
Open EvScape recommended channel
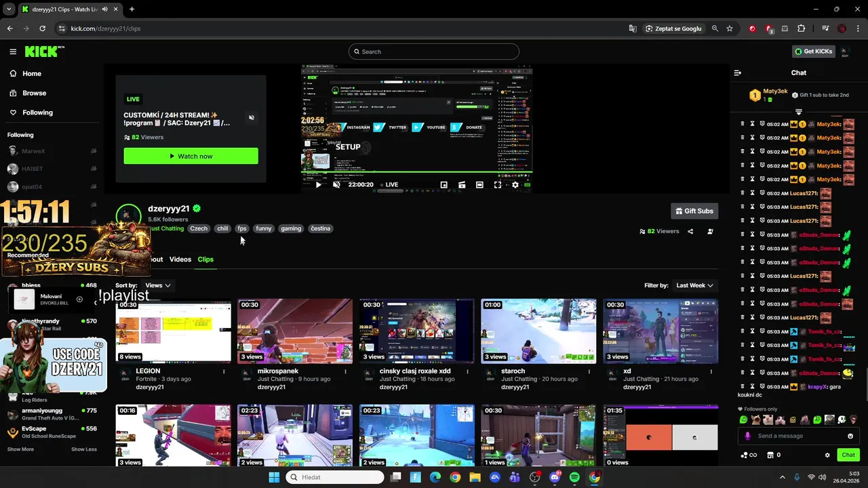tap(52, 432)
